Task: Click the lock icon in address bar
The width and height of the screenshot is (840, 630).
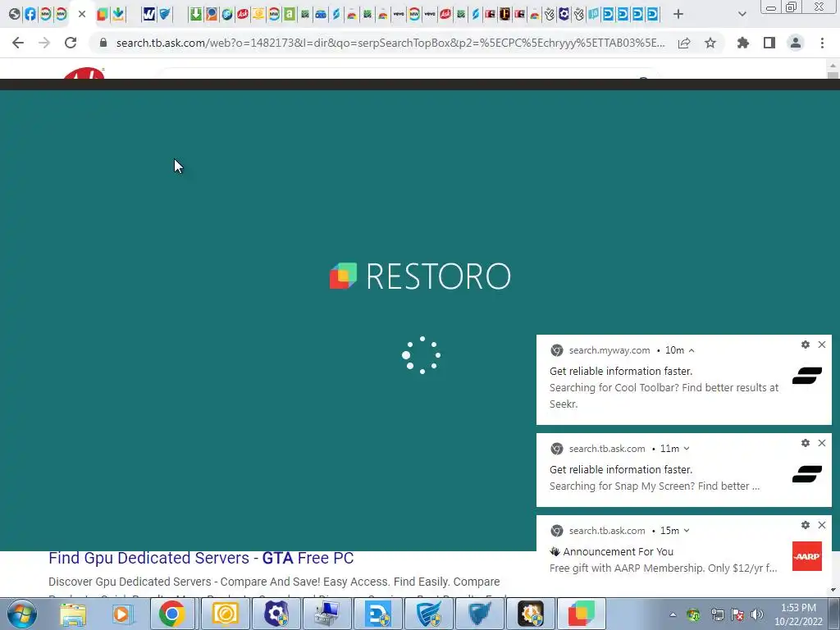Action: pos(103,43)
